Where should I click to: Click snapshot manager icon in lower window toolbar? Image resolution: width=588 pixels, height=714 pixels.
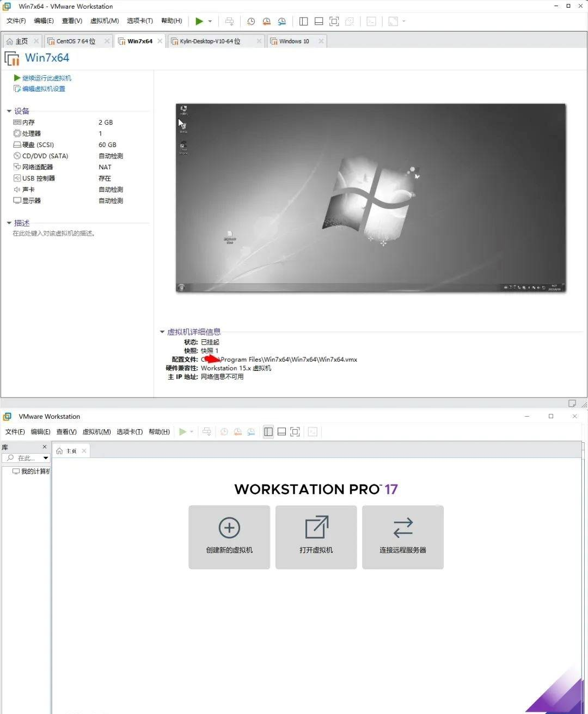(251, 432)
